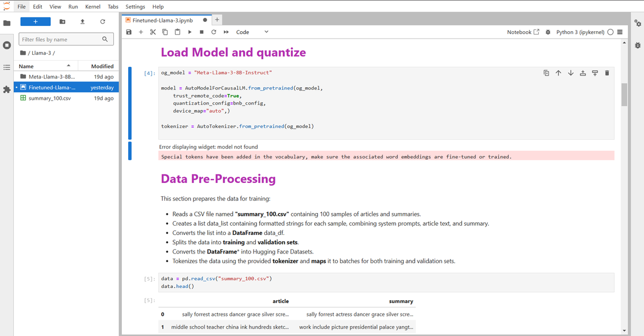Image resolution: width=644 pixels, height=336 pixels.
Task: Run the selected cell and advance
Action: (x=190, y=32)
